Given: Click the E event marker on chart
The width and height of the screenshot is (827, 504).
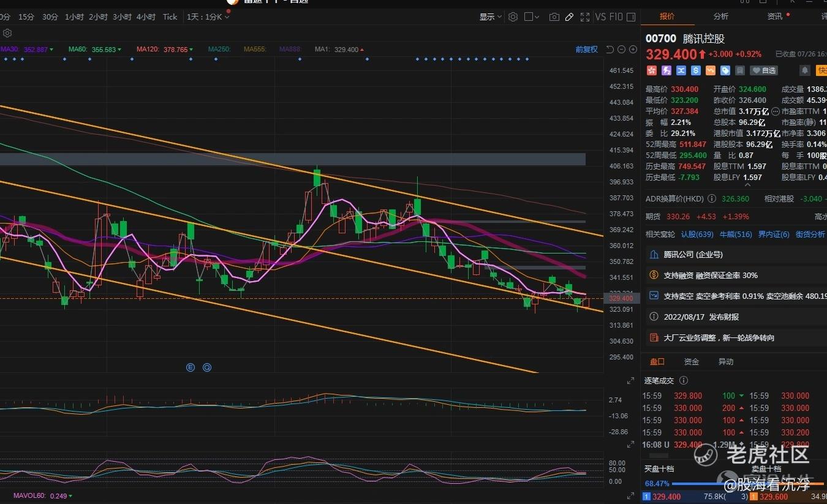Looking at the screenshot, I should click(191, 367).
